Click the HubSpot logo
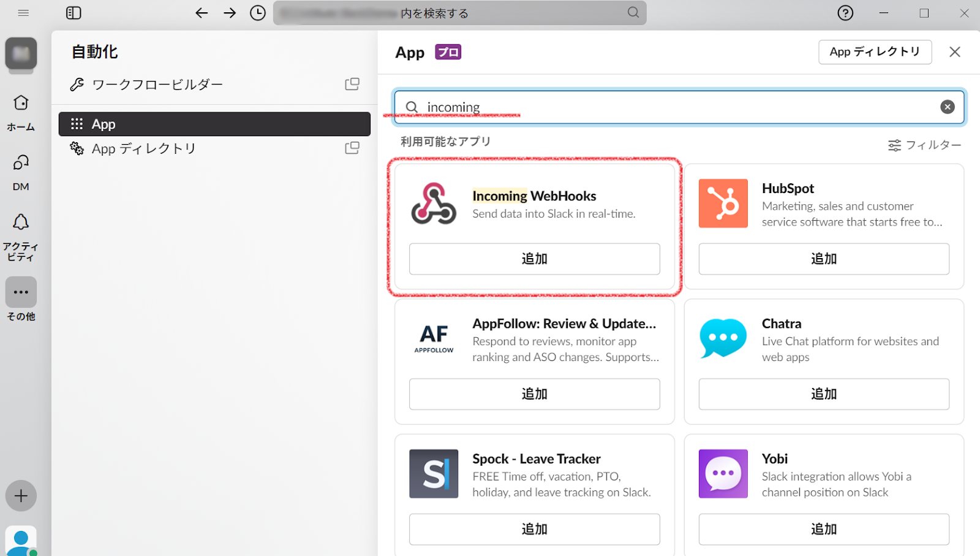This screenshot has width=980, height=556. 723,204
